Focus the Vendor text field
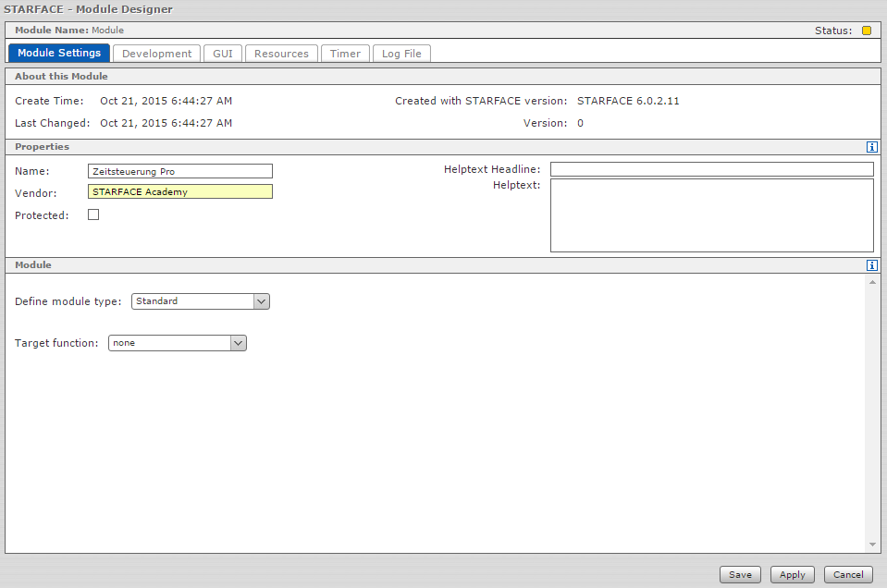The height and width of the screenshot is (588, 887). coord(180,192)
